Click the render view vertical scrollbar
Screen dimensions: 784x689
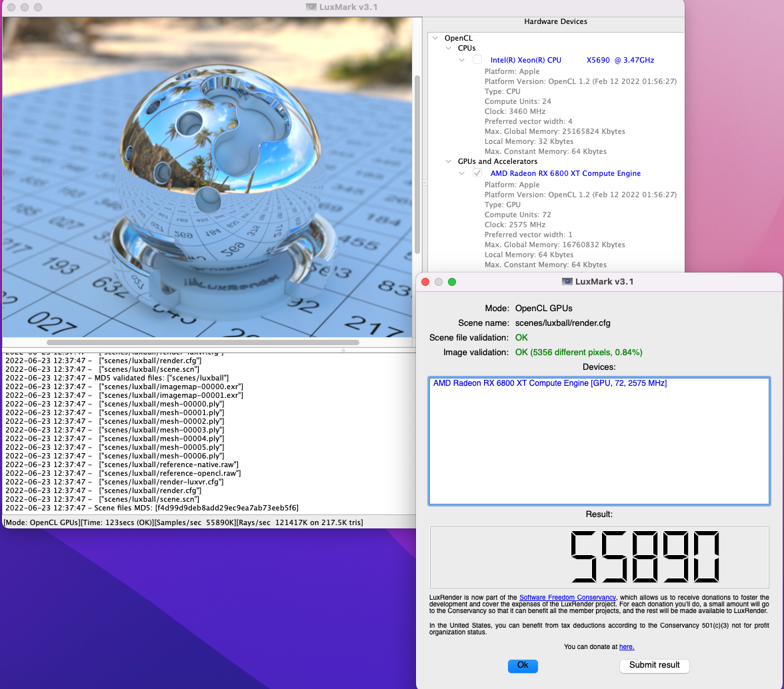click(417, 164)
